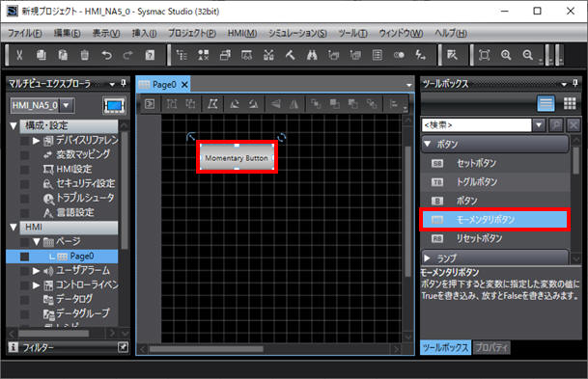The image size is (588, 379).
Task: Select the Momentary Button on canvas
Action: point(237,157)
